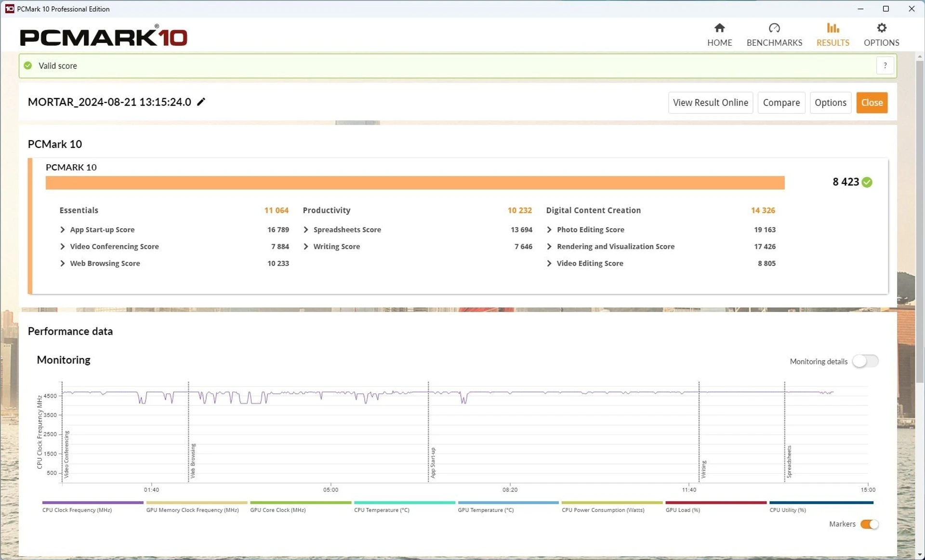The height and width of the screenshot is (560, 925).
Task: Expand Spreadsheets Score details
Action: click(x=305, y=230)
